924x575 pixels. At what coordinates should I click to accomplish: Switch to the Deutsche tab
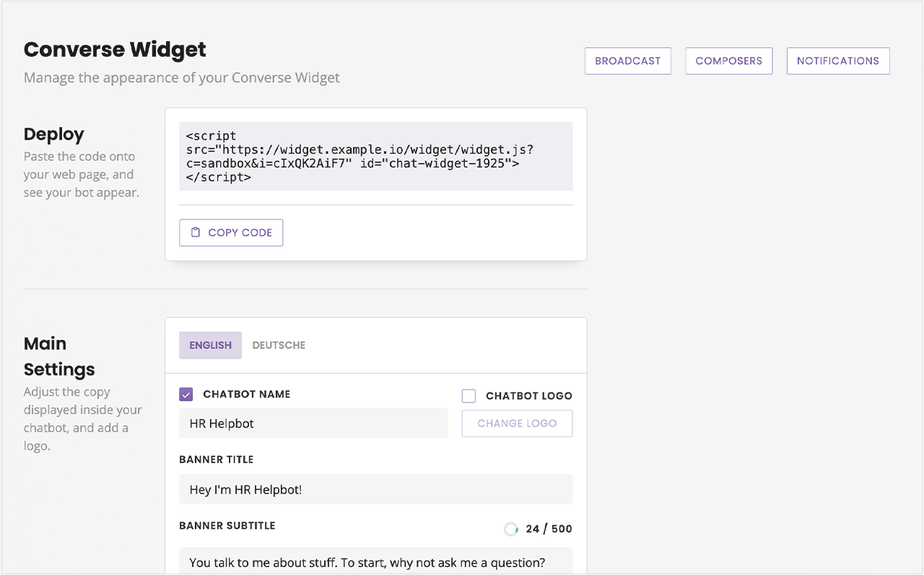(279, 345)
